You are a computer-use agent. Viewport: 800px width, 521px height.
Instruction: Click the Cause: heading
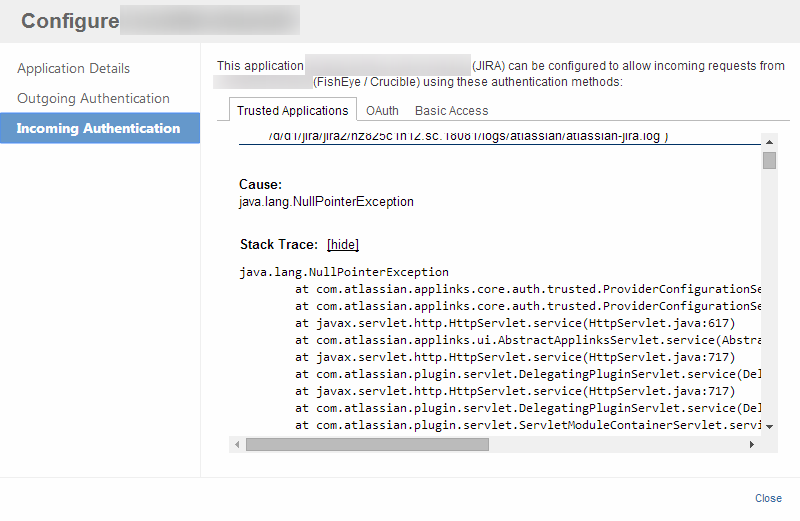[260, 184]
